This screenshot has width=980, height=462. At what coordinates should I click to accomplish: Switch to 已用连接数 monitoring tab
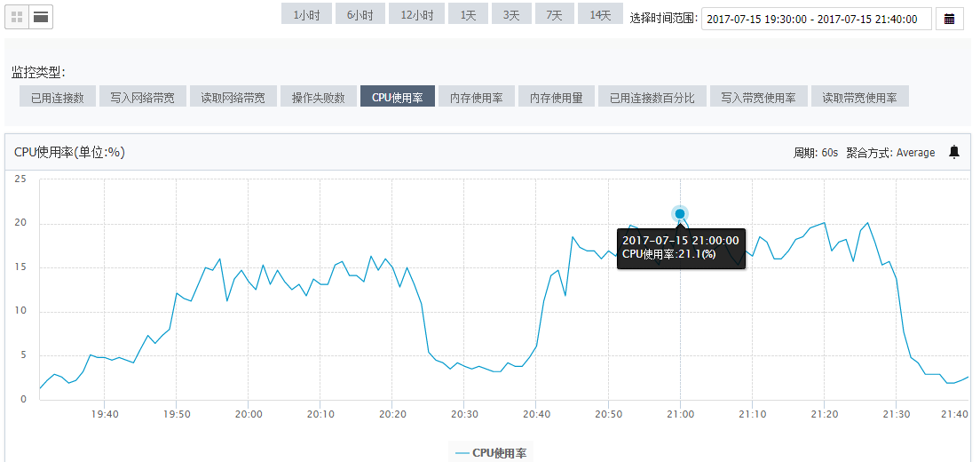pos(57,98)
